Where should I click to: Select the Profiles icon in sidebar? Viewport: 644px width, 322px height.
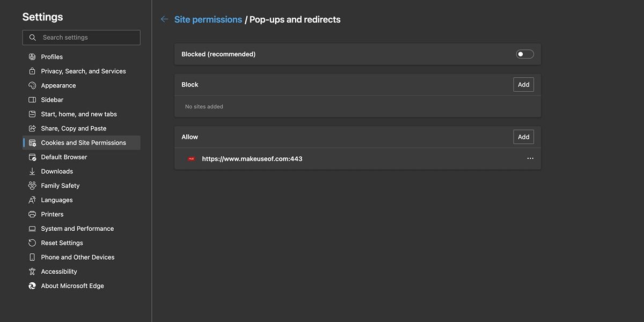tap(32, 56)
